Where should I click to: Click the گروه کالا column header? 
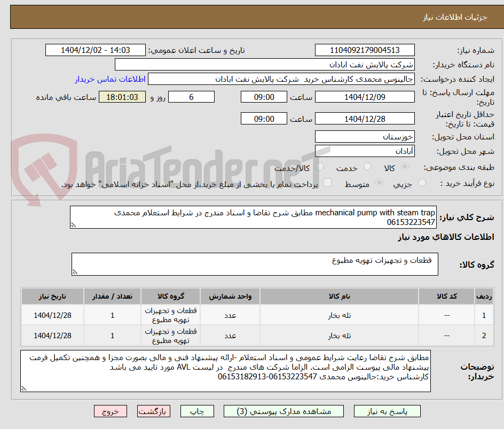[x=171, y=296]
